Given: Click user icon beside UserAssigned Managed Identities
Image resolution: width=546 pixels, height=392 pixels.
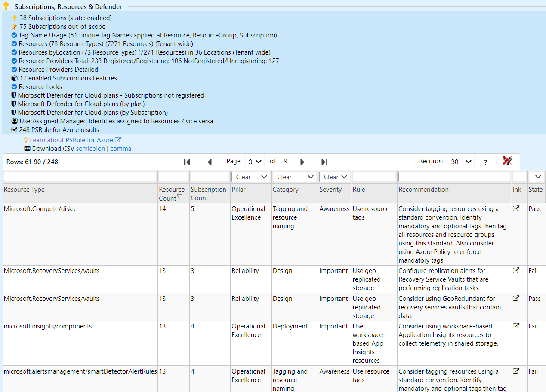Looking at the screenshot, I should 15,121.
